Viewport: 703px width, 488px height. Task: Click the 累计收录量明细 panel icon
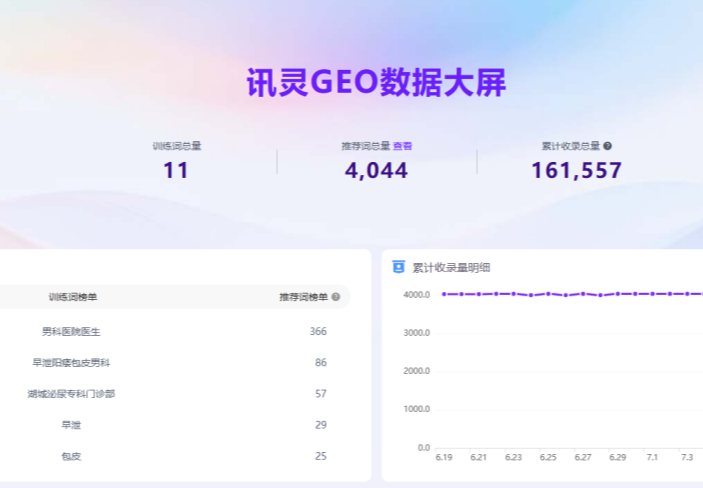pyautogui.click(x=398, y=266)
